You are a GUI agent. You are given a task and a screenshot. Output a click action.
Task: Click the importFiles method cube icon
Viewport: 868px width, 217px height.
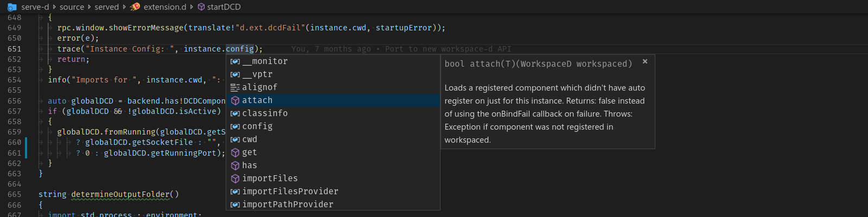click(x=235, y=178)
